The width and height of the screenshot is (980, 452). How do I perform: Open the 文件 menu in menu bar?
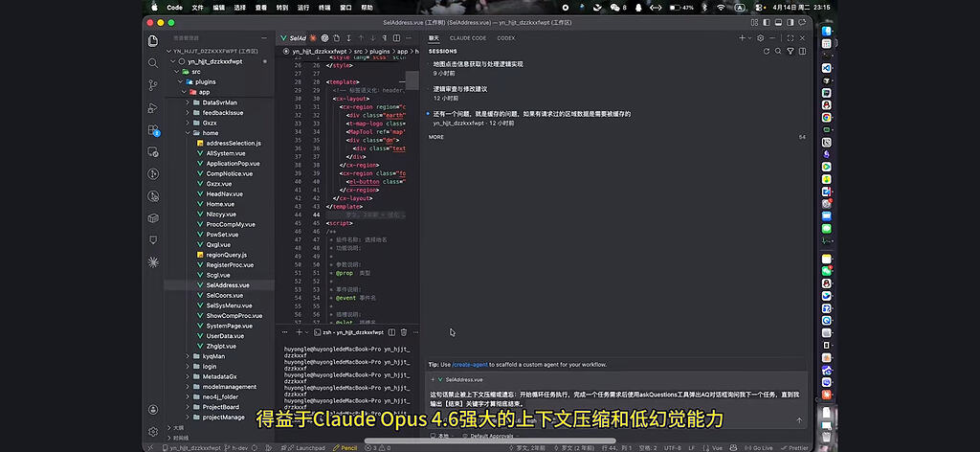[197, 8]
